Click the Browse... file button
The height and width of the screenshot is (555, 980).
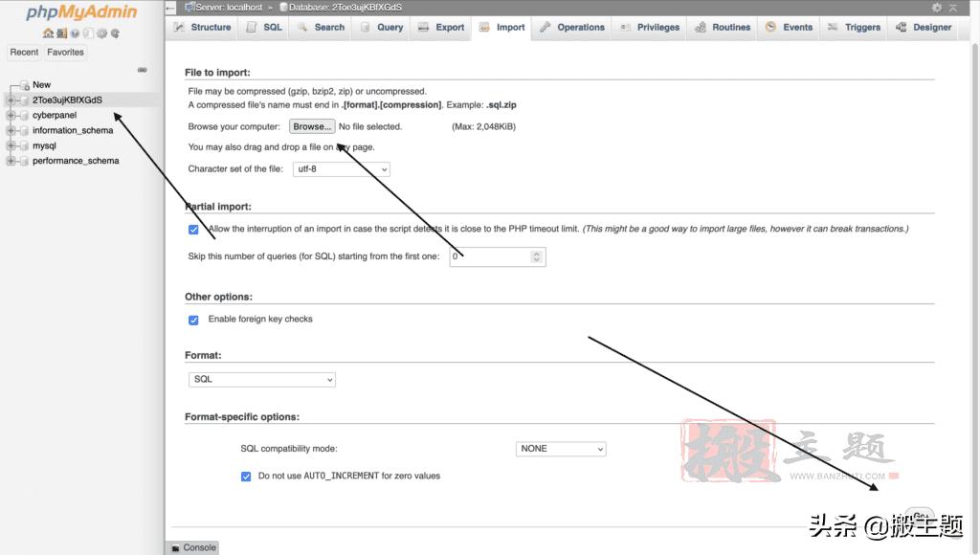pos(312,126)
